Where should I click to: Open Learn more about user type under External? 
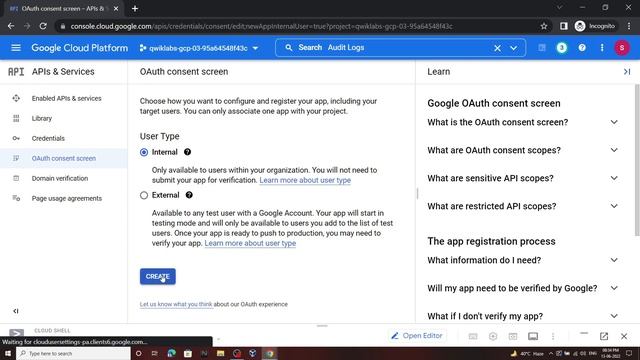[x=250, y=243]
